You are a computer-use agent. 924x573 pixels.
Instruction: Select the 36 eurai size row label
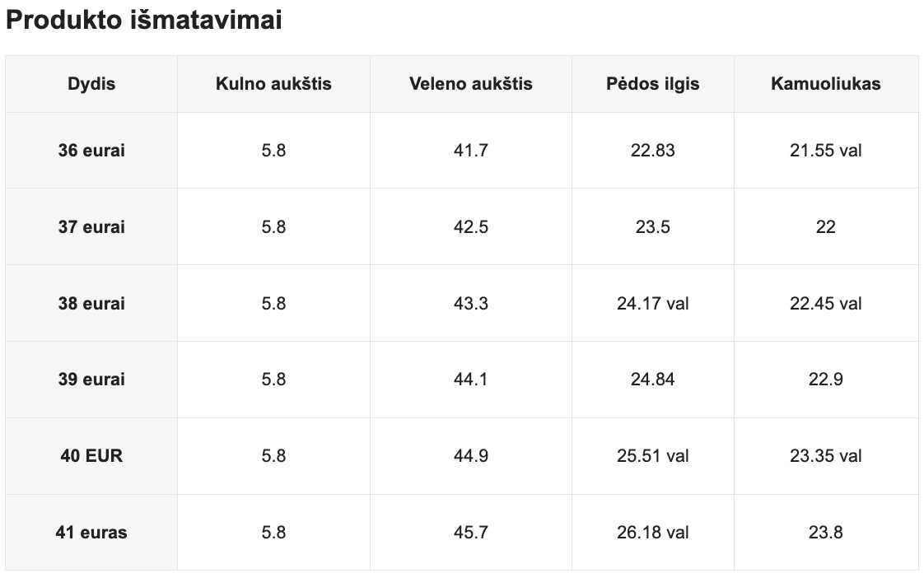pos(91,151)
